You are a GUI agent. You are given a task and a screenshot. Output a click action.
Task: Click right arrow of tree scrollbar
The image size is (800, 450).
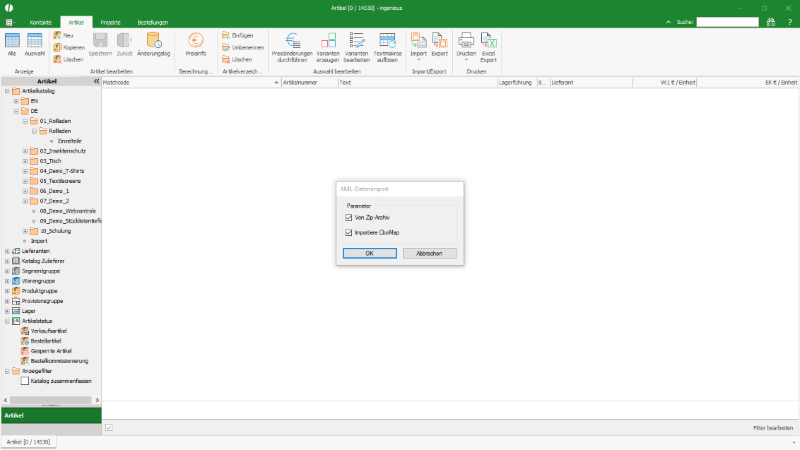97,400
